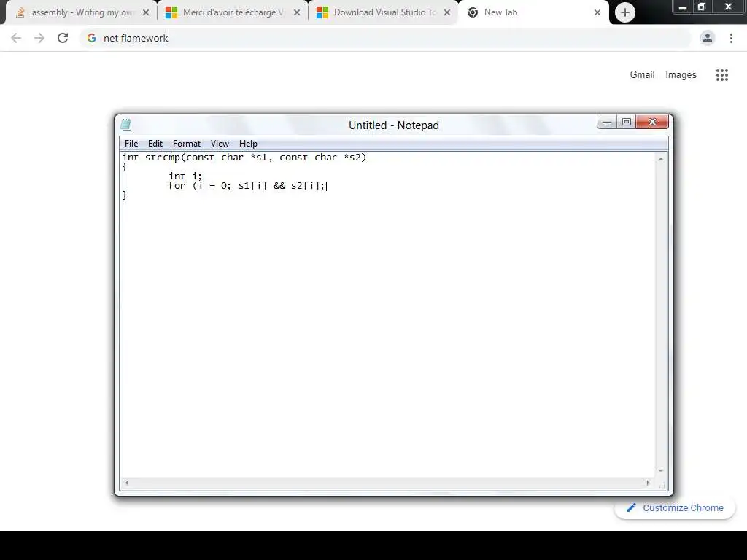The image size is (747, 560).
Task: Minimize the Notepad window
Action: [606, 122]
